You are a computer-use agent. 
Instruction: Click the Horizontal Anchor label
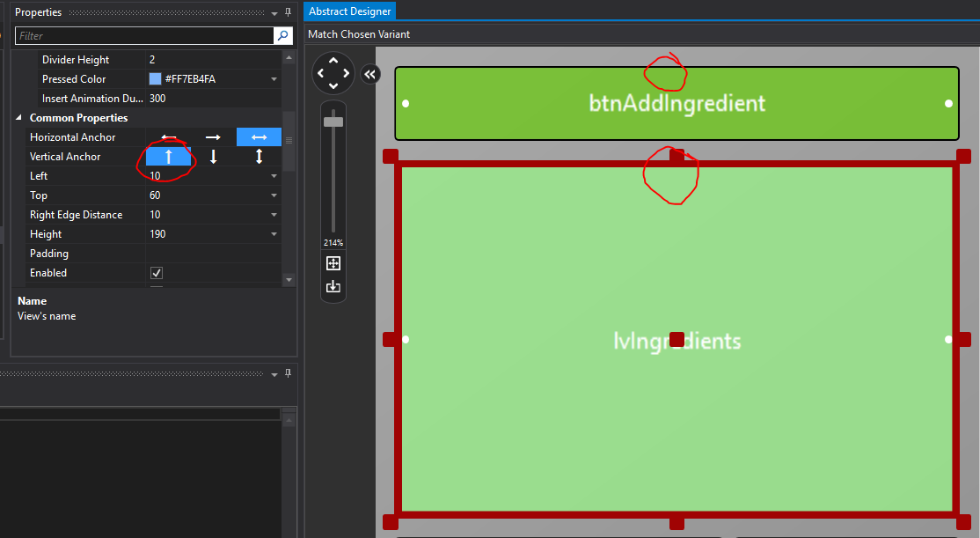tap(72, 137)
